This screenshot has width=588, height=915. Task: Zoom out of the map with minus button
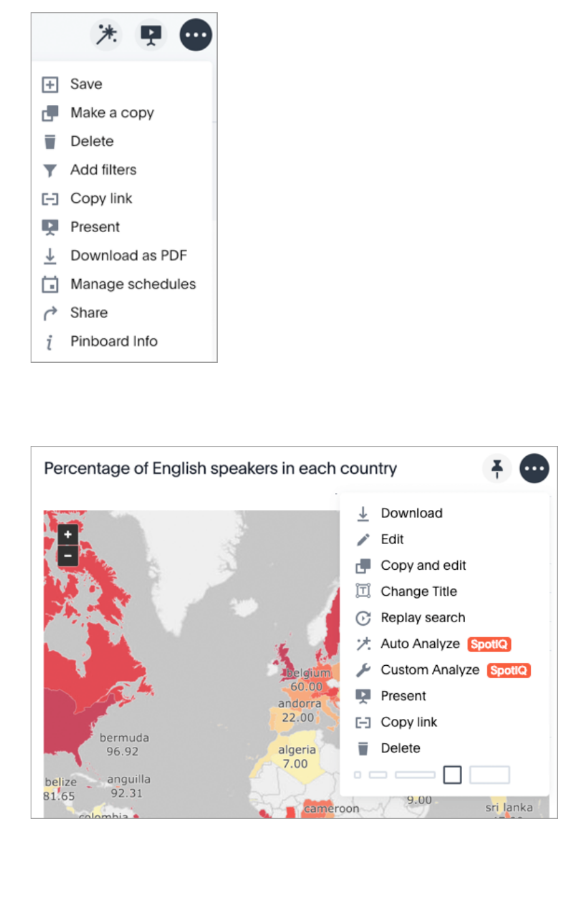[67, 556]
